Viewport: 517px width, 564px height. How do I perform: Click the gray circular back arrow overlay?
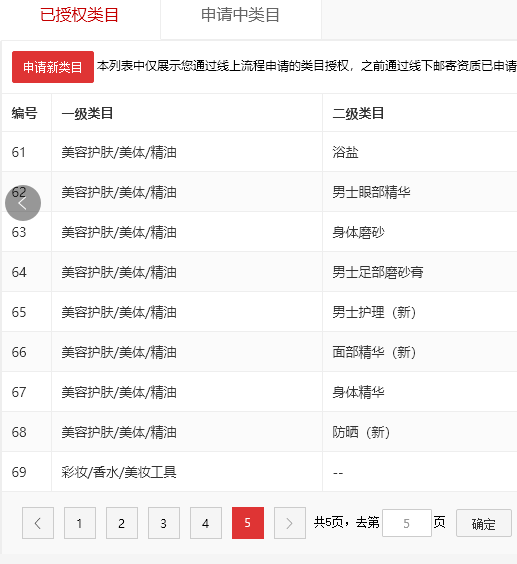click(x=23, y=203)
